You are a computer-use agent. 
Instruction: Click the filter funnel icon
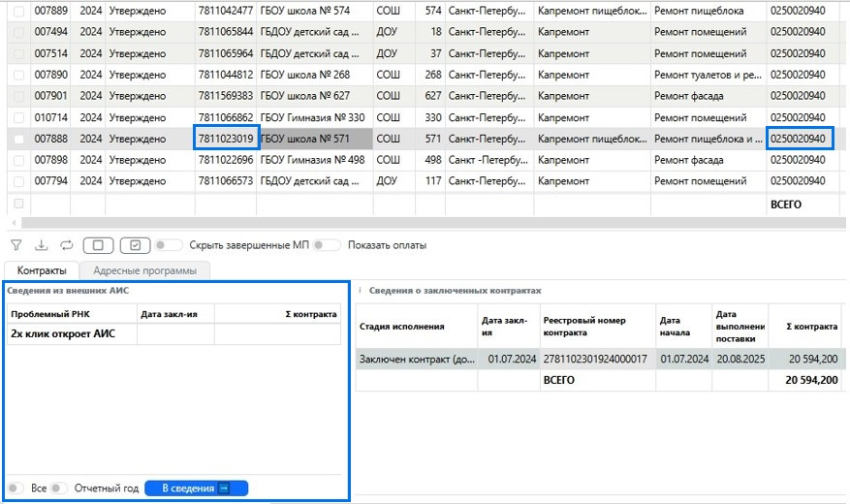16,245
